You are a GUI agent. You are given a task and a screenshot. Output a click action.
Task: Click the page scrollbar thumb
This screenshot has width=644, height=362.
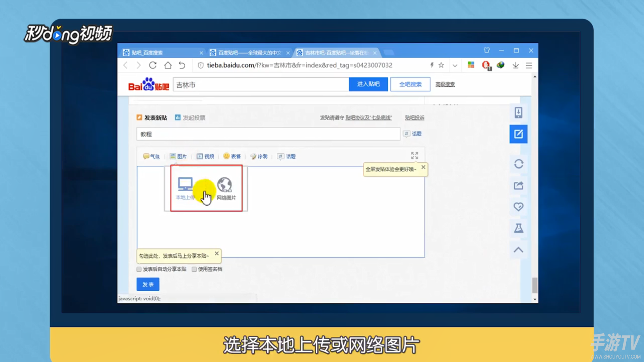pyautogui.click(x=535, y=285)
